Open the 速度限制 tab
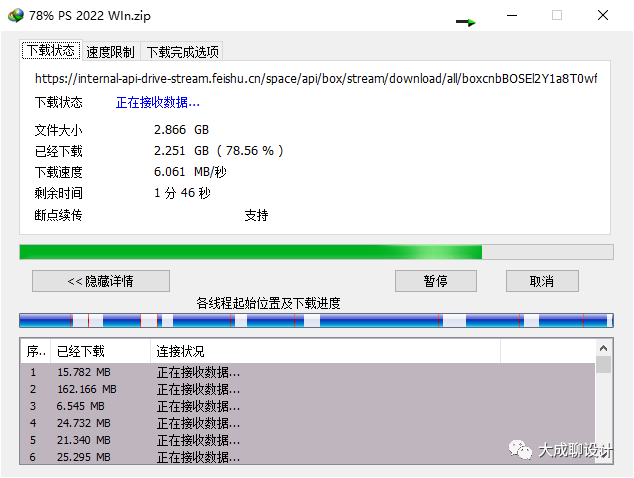 point(110,52)
